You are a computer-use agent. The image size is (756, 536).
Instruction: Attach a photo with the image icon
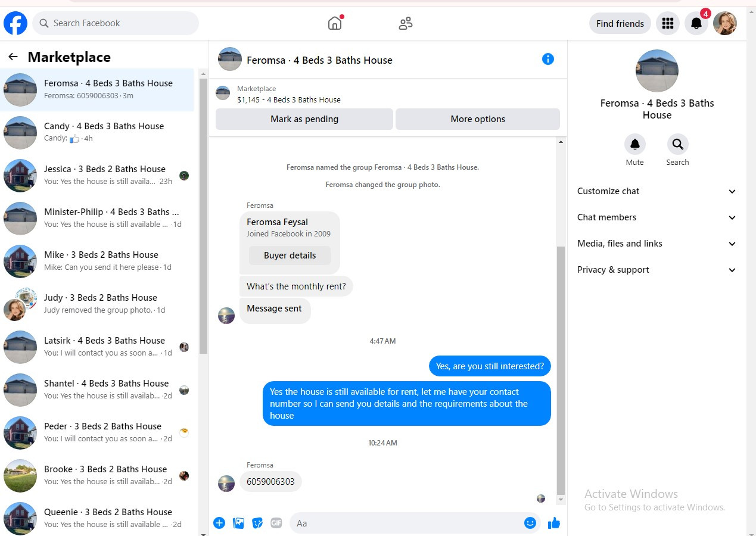(x=238, y=523)
